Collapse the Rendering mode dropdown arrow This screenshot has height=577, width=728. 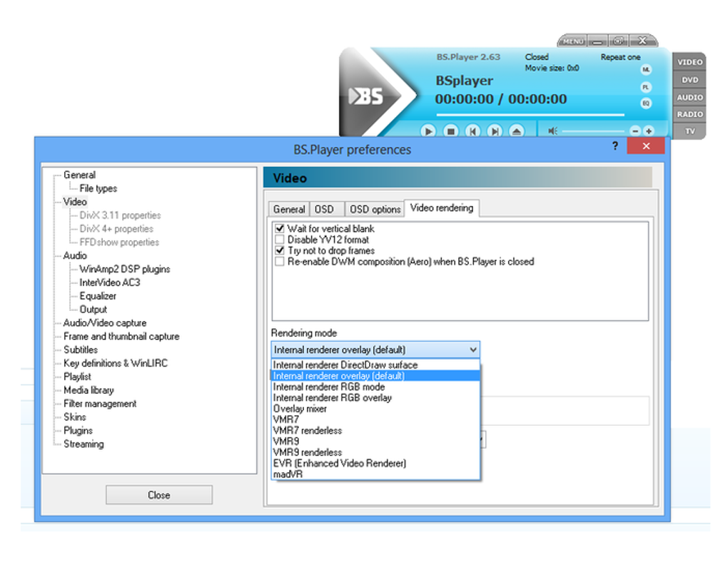pos(473,349)
